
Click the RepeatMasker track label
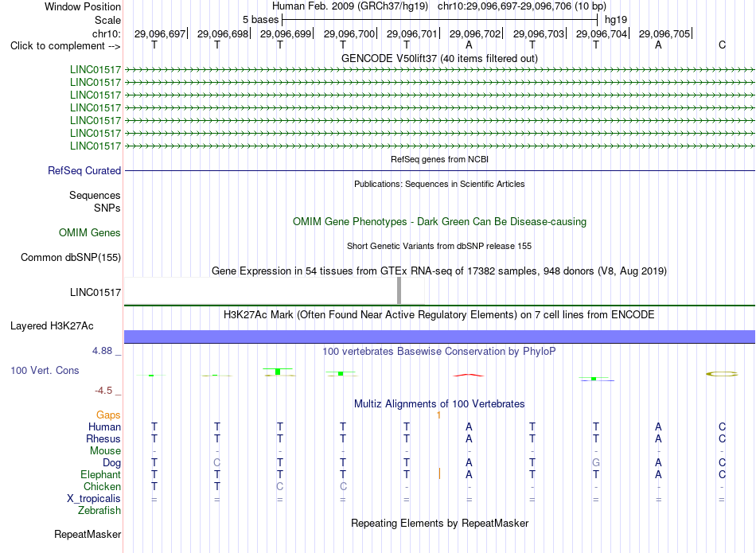coord(88,534)
